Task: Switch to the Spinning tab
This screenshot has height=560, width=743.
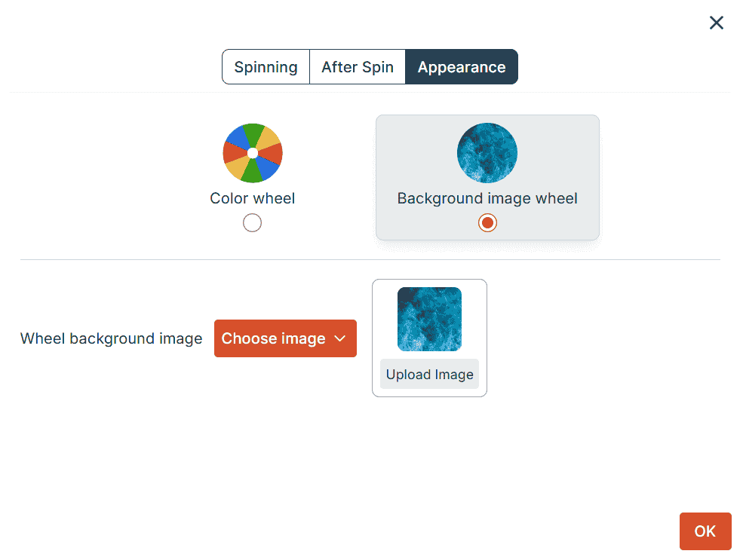Action: (266, 66)
